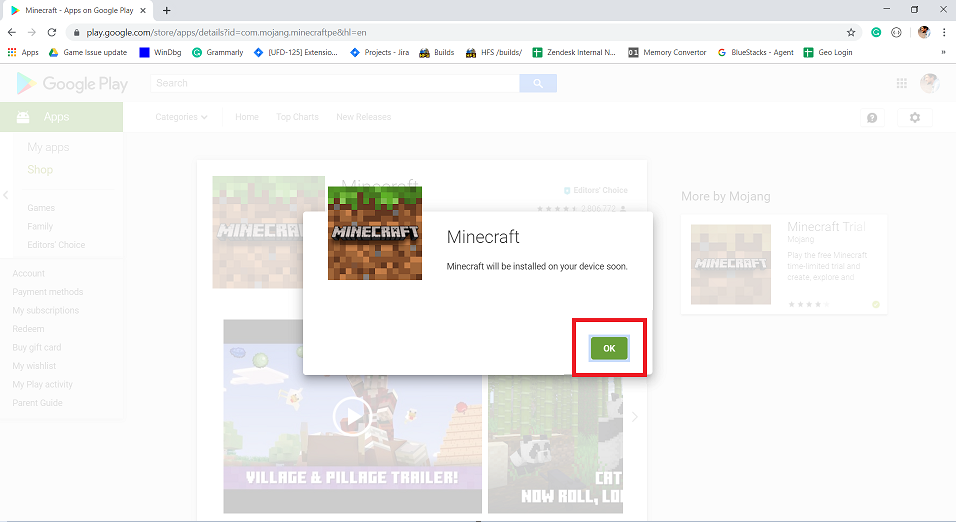
Task: Go back using the browser back arrow
Action: pos(12,32)
